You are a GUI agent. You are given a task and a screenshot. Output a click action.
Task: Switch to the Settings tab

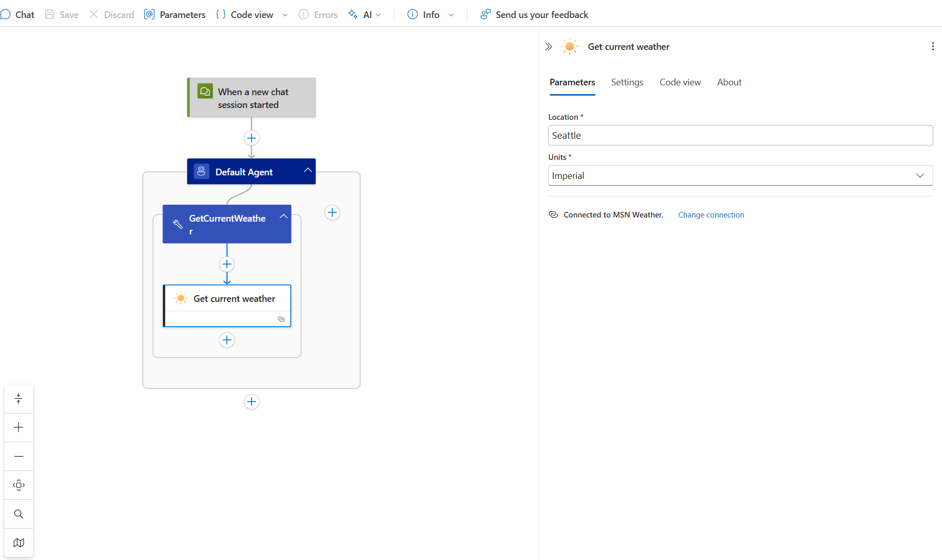tap(627, 82)
